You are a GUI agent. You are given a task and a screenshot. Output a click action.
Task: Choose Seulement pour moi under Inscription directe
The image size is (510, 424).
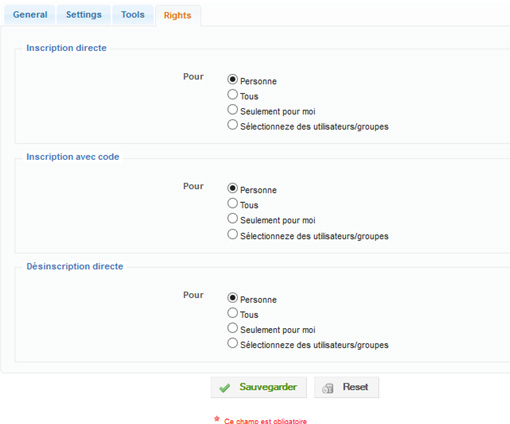232,109
